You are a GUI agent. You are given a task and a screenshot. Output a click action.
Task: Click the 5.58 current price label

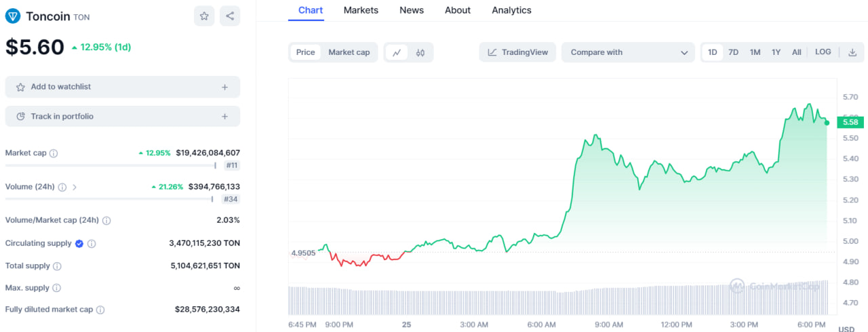click(x=849, y=122)
